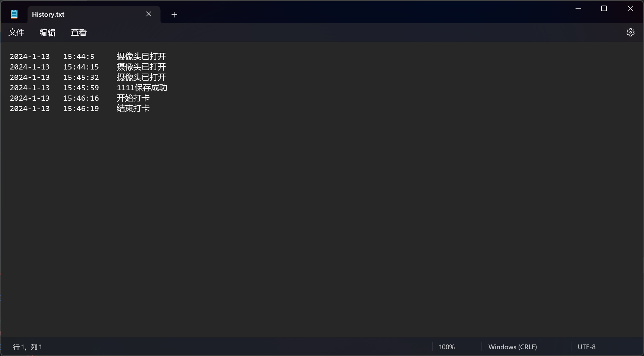Click the timestamp 15:46:19
Screen dimensions: 644x356
[x=81, y=109]
